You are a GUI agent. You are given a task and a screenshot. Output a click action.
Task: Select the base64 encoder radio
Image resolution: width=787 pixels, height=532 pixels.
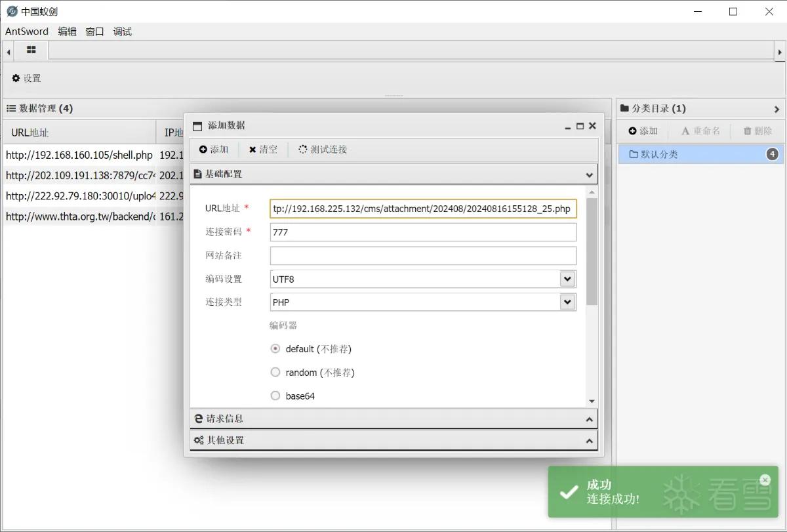tap(275, 396)
